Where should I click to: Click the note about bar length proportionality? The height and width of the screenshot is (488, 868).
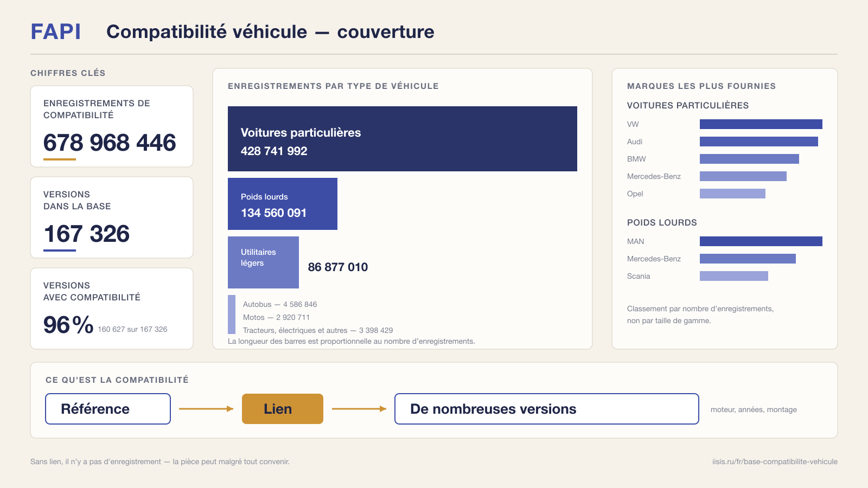[352, 341]
